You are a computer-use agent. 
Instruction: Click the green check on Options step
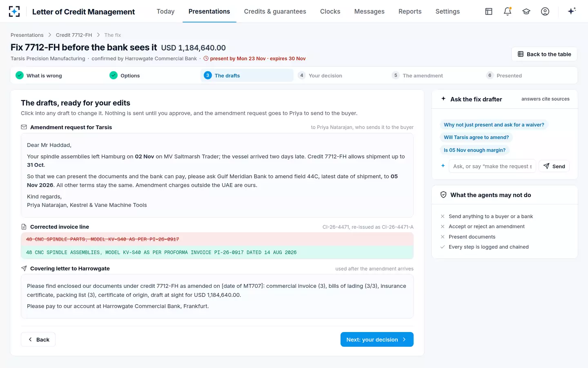(x=114, y=75)
